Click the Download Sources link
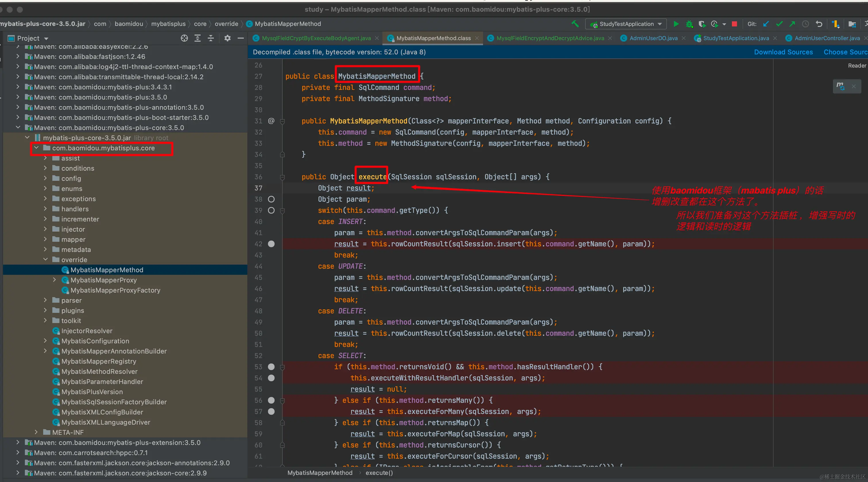 (783, 52)
